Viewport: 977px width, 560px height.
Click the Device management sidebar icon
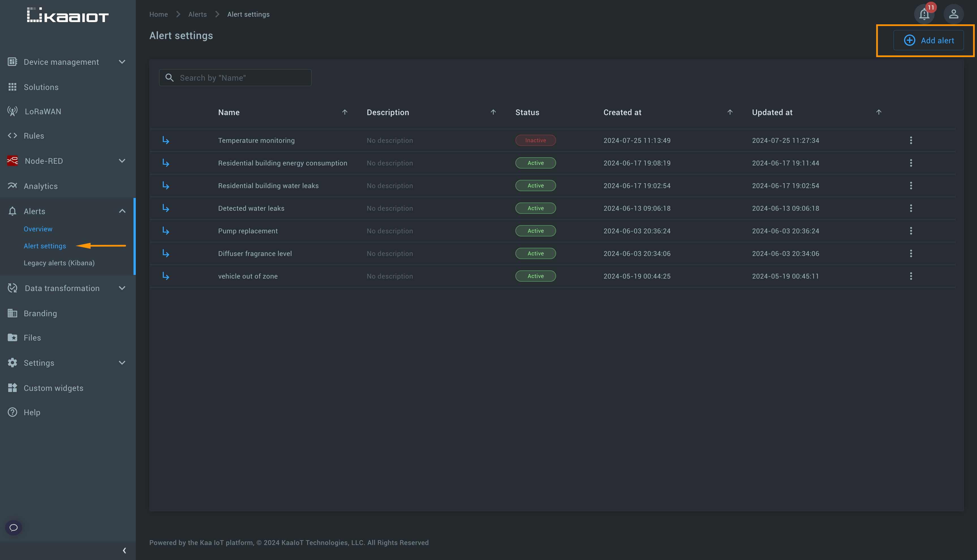coord(12,62)
